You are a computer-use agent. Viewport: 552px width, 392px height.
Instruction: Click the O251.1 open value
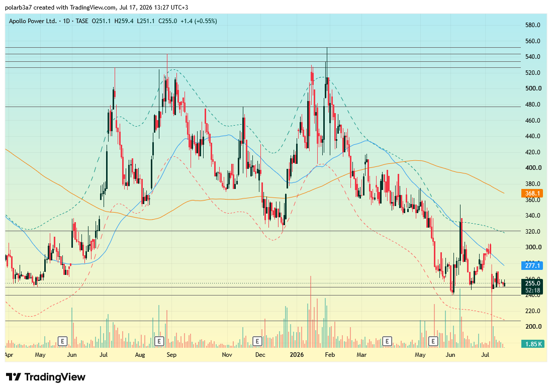[102, 21]
